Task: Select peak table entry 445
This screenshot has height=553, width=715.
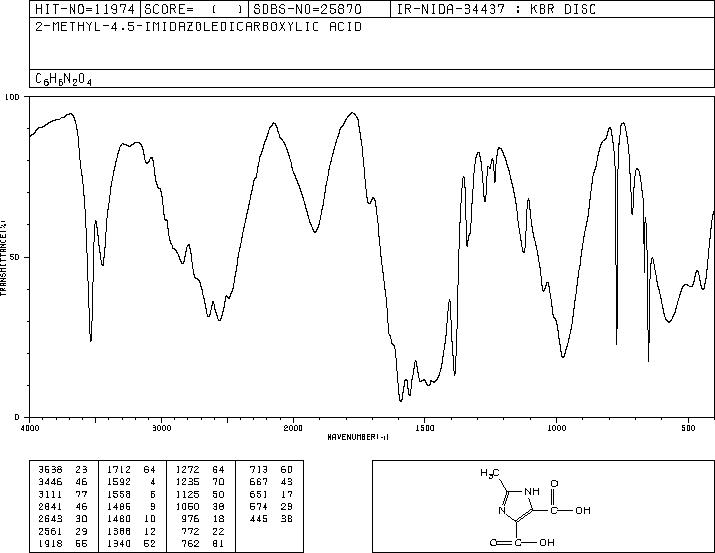Action: pyautogui.click(x=259, y=519)
